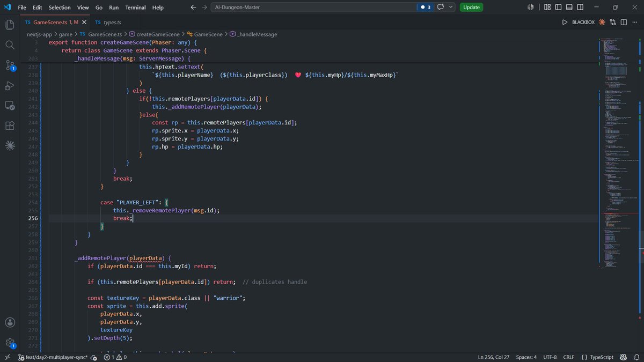644x362 pixels.
Task: Open the Run menu
Action: (x=114, y=8)
